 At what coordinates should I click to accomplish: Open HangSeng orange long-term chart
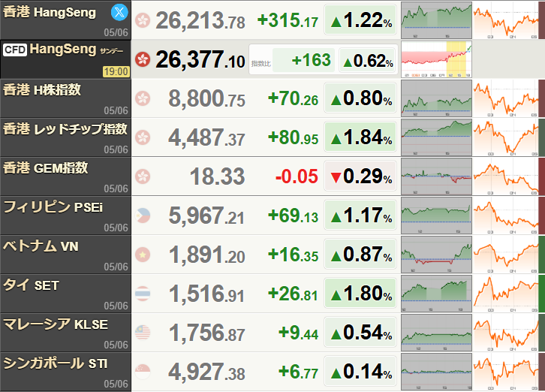[x=506, y=20]
